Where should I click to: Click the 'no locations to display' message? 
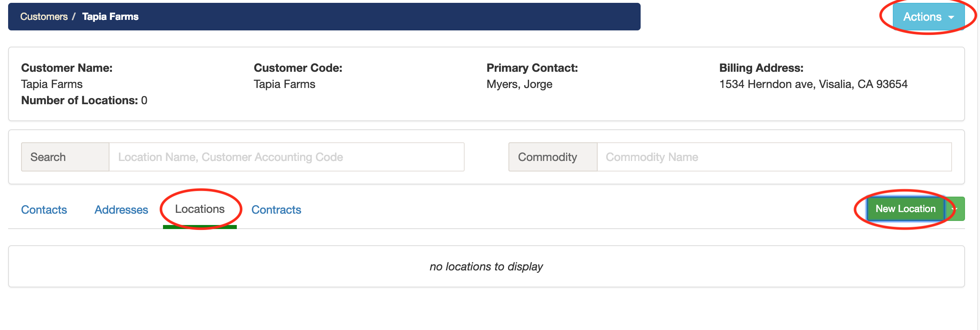point(486,266)
